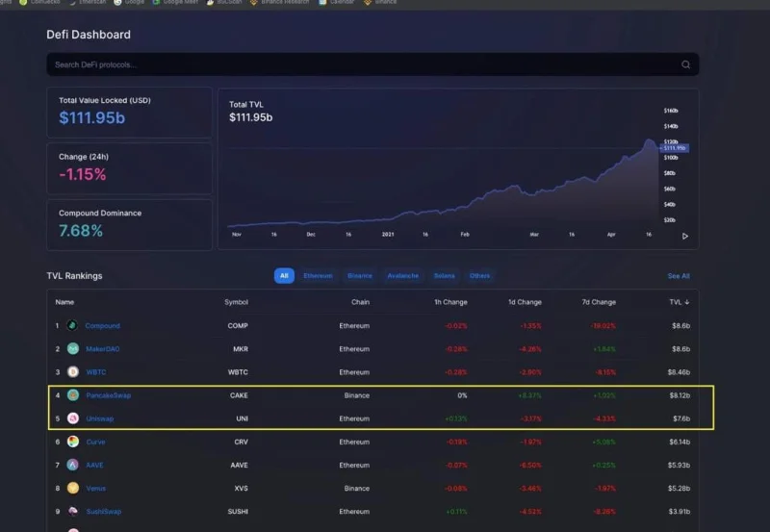Click the 1d Change column header
Viewport: 770px width, 532px height.
[525, 302]
